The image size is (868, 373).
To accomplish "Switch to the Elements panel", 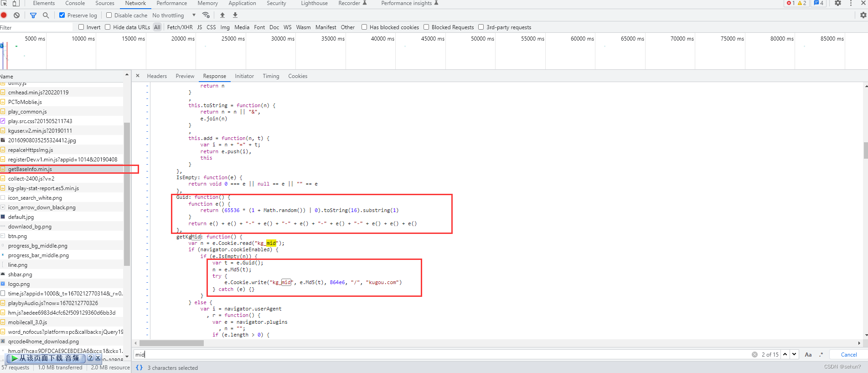I will [x=44, y=3].
